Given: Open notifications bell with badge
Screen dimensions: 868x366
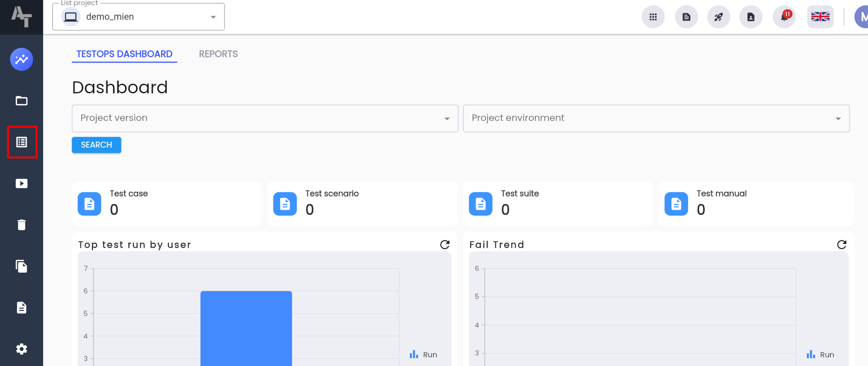Looking at the screenshot, I should point(785,17).
